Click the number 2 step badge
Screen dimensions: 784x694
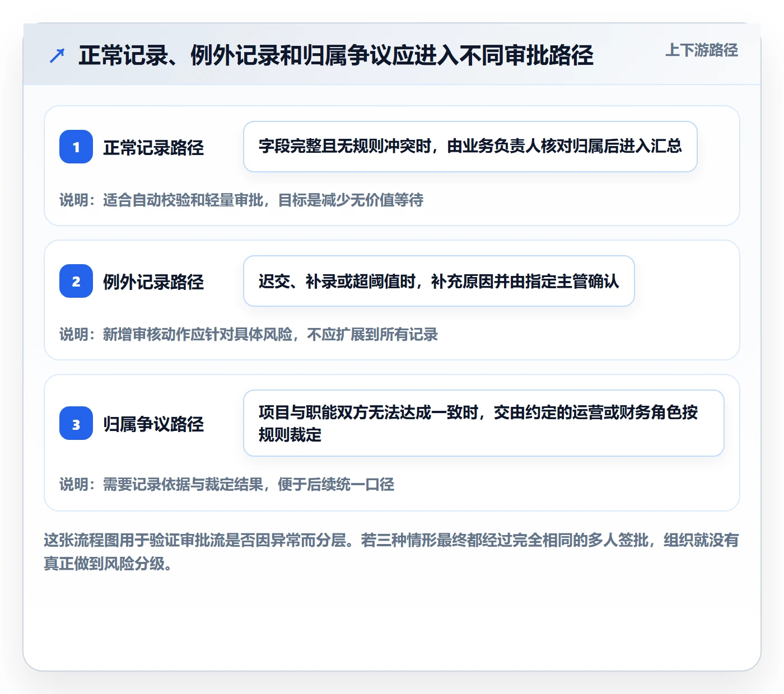tap(76, 281)
